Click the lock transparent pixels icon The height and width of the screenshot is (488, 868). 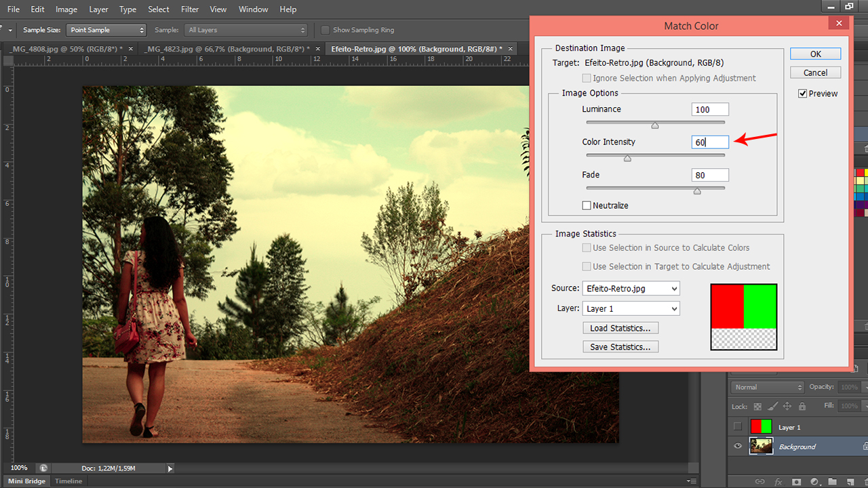(x=757, y=407)
